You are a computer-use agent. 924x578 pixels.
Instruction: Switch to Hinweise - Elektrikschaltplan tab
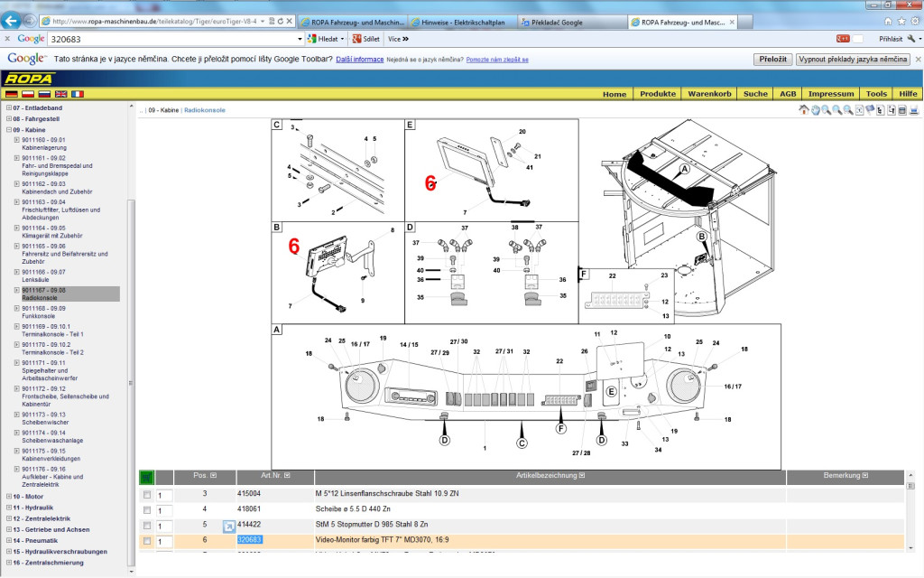461,23
